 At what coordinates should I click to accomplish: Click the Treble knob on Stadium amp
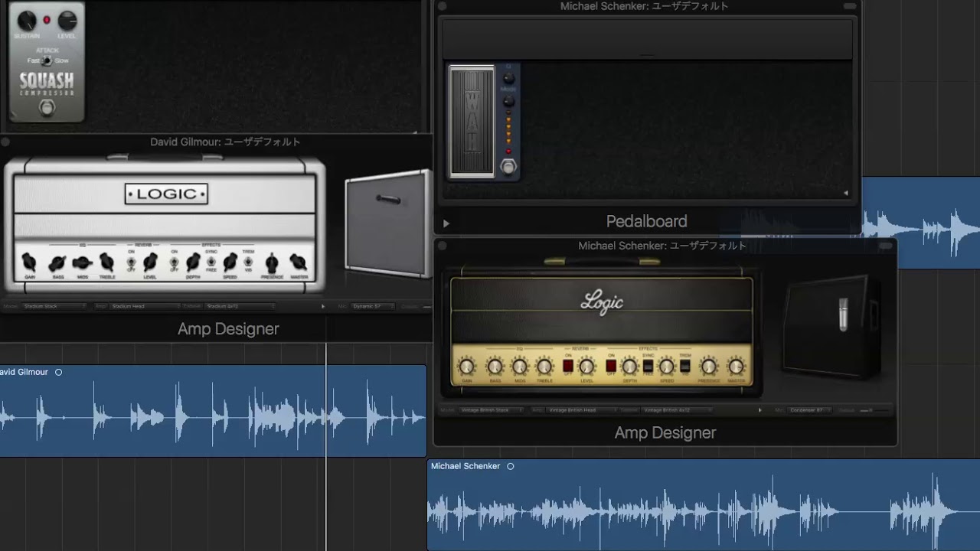click(x=107, y=263)
